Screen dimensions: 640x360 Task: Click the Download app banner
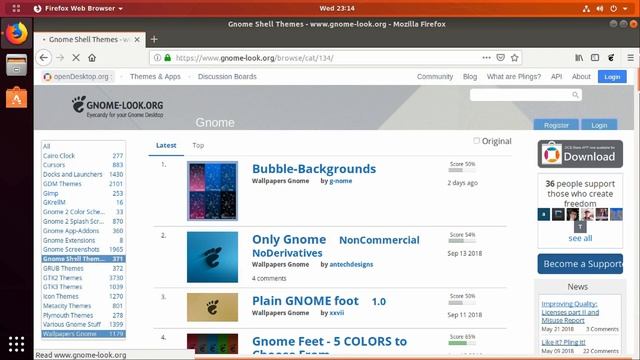[x=580, y=154]
